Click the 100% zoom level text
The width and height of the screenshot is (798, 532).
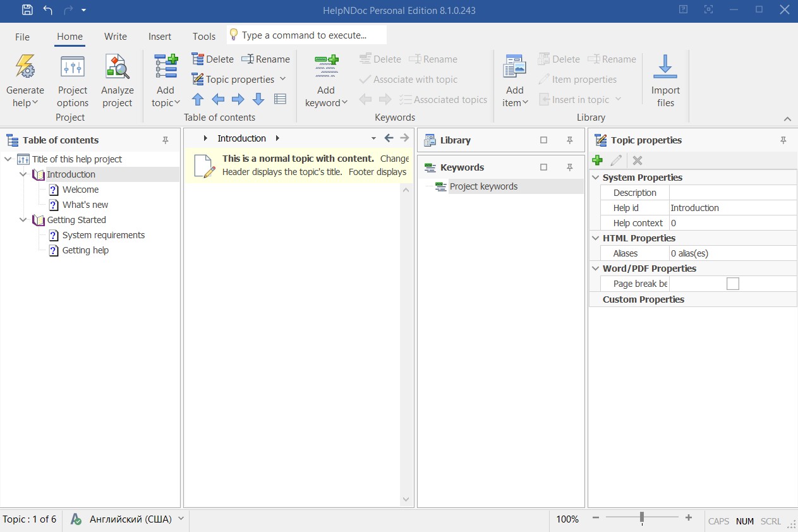567,519
